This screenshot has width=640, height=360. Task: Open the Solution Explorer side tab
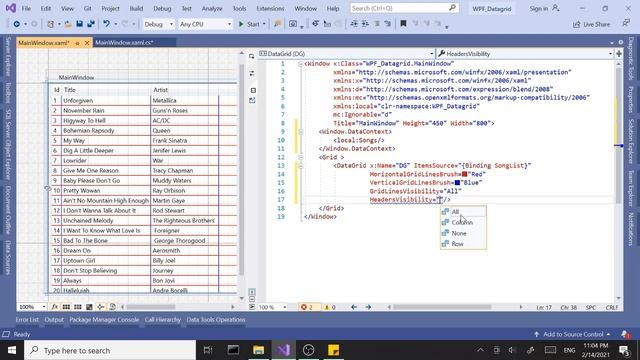(631, 141)
